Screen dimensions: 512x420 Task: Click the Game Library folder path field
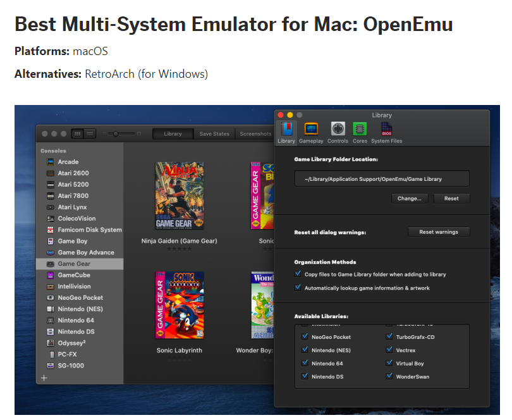pyautogui.click(x=382, y=179)
